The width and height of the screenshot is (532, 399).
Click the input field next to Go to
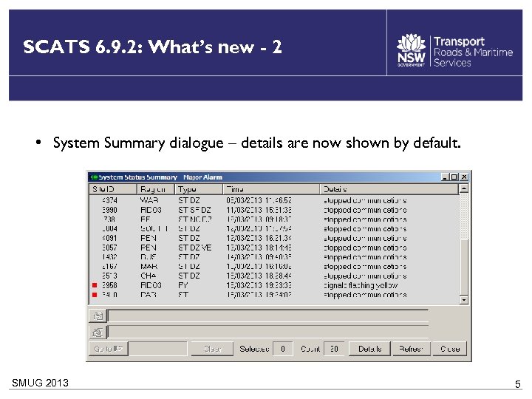[158, 349]
